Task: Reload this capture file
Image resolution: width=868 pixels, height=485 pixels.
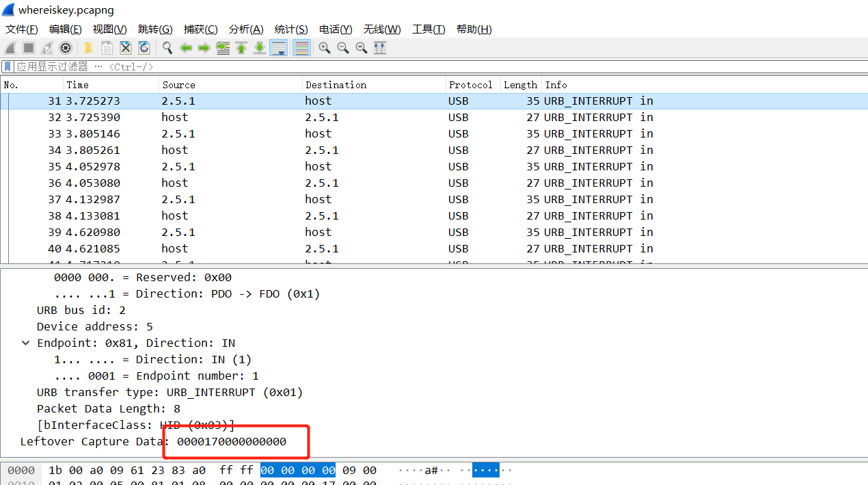Action: click(144, 48)
